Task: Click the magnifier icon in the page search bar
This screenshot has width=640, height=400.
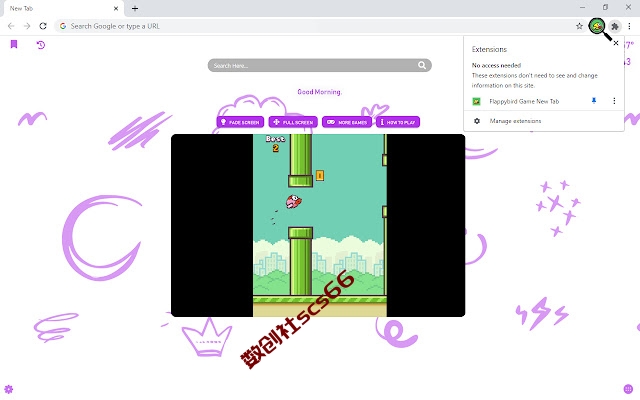Action: [422, 65]
